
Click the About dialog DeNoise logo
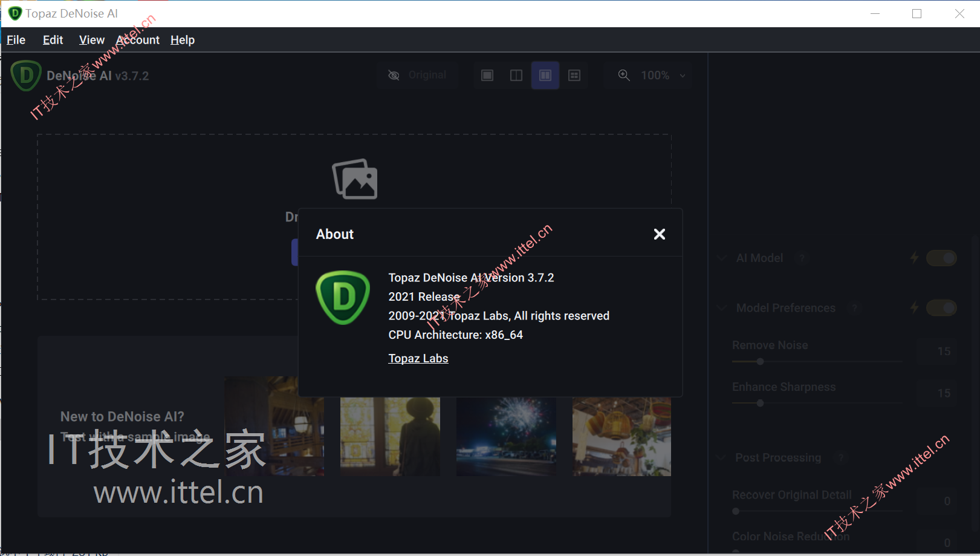[x=343, y=298]
